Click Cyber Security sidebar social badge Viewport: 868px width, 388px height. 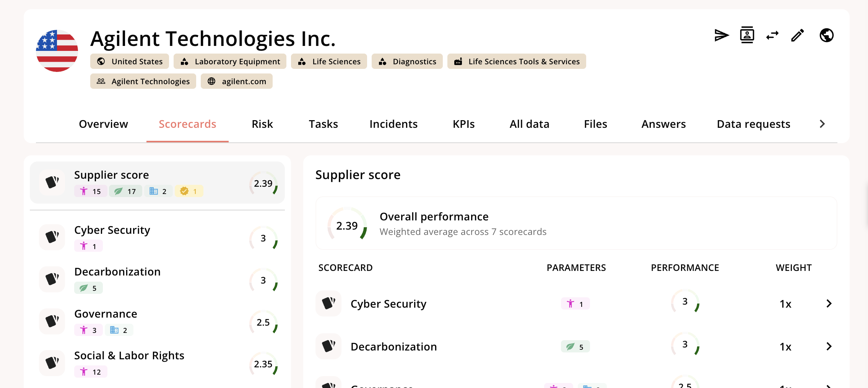click(88, 246)
